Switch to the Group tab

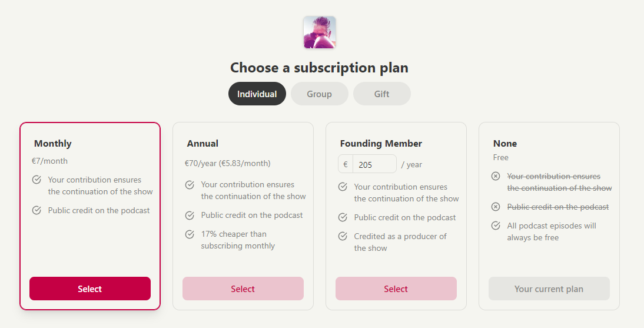319,94
